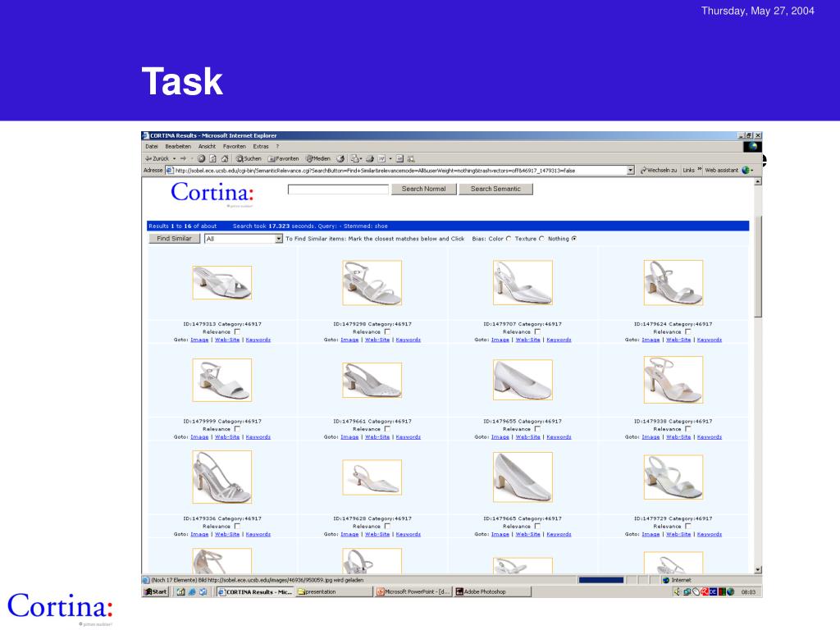The height and width of the screenshot is (630, 840).
Task: Open the Bearbeiten menu
Action: point(178,146)
